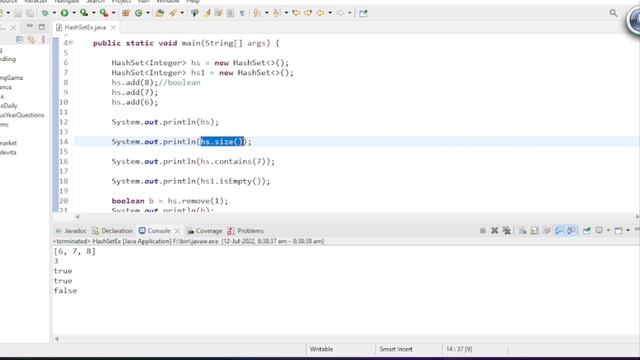The height and width of the screenshot is (360, 640).
Task: Click Remove Launch single X icon in Console
Action: point(494,231)
